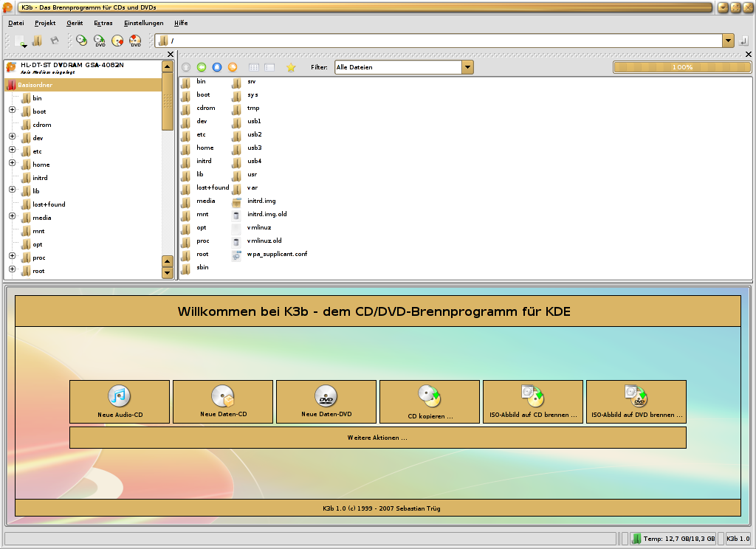The width and height of the screenshot is (756, 549).
Task: Select the HL-DT-ST DVDRAM drive icon
Action: 11,67
